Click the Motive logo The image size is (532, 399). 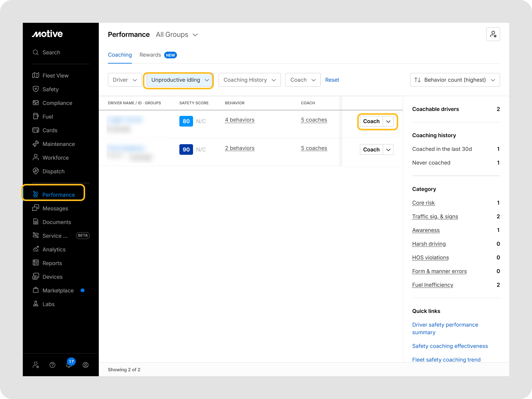pyautogui.click(x=47, y=34)
